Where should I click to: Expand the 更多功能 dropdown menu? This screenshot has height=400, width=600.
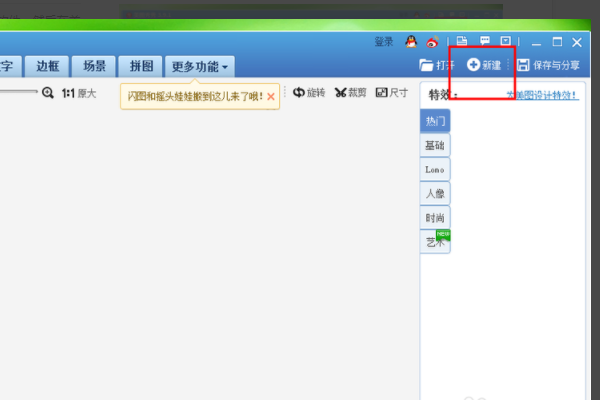coord(200,67)
